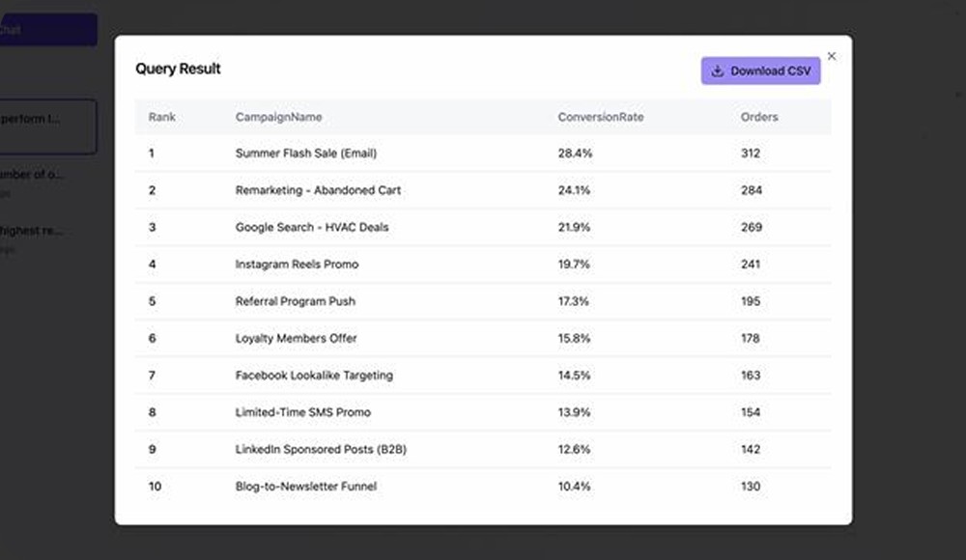966x560 pixels.
Task: Select the Remarketing - Abandoned Cart campaign
Action: click(318, 190)
